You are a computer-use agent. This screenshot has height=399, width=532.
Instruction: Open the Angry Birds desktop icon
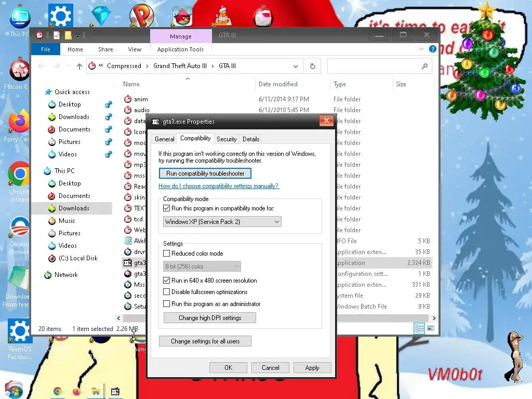(182, 16)
